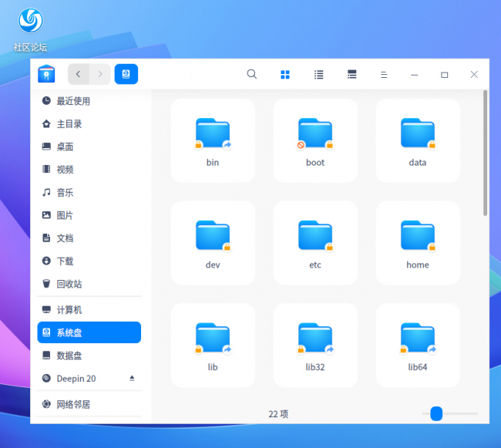Open 网络邻居 network neighbors
This screenshot has height=448, width=501.
89,404
